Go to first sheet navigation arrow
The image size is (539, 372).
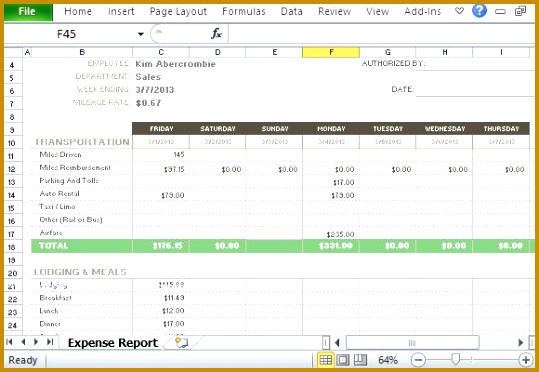coord(9,342)
